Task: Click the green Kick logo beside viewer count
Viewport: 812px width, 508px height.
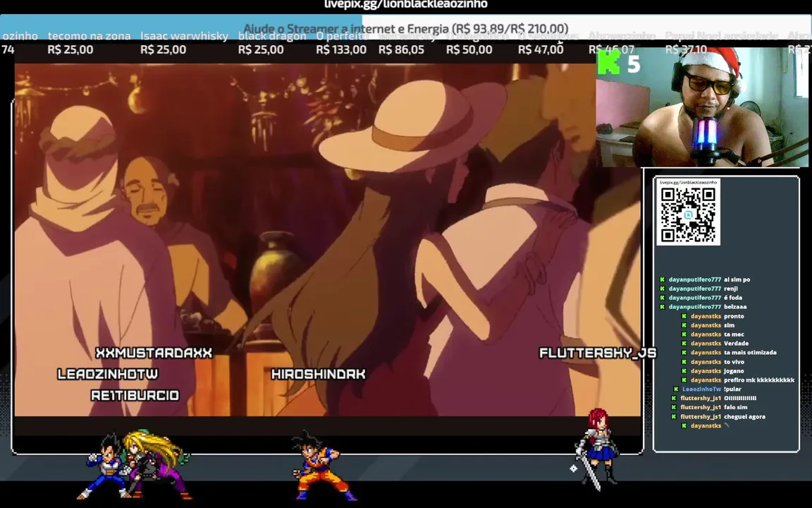Action: pos(608,63)
